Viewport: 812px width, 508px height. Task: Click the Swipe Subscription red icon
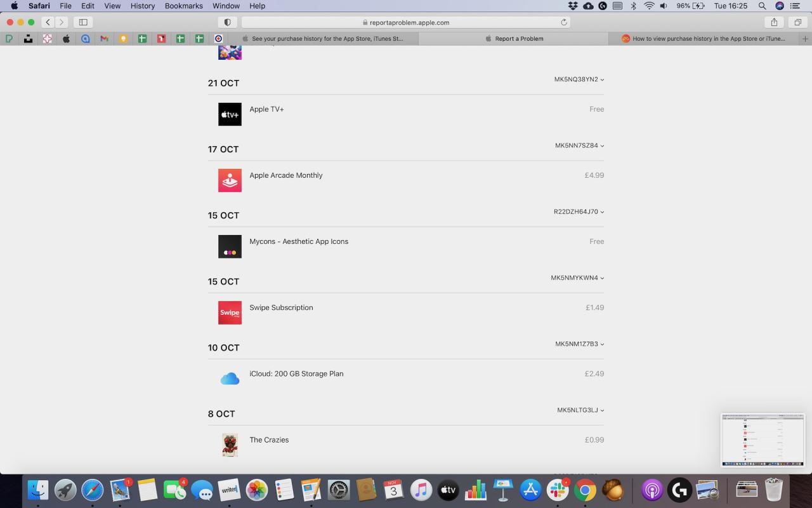(x=230, y=312)
